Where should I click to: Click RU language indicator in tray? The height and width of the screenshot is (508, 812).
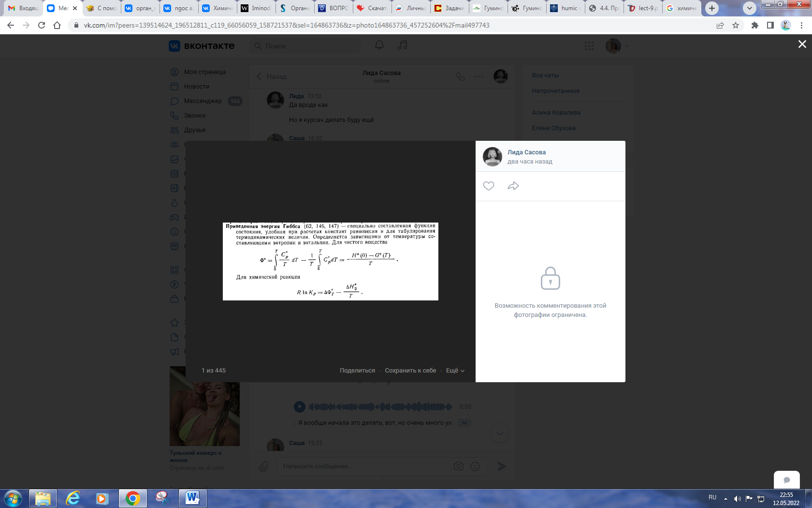click(x=712, y=497)
